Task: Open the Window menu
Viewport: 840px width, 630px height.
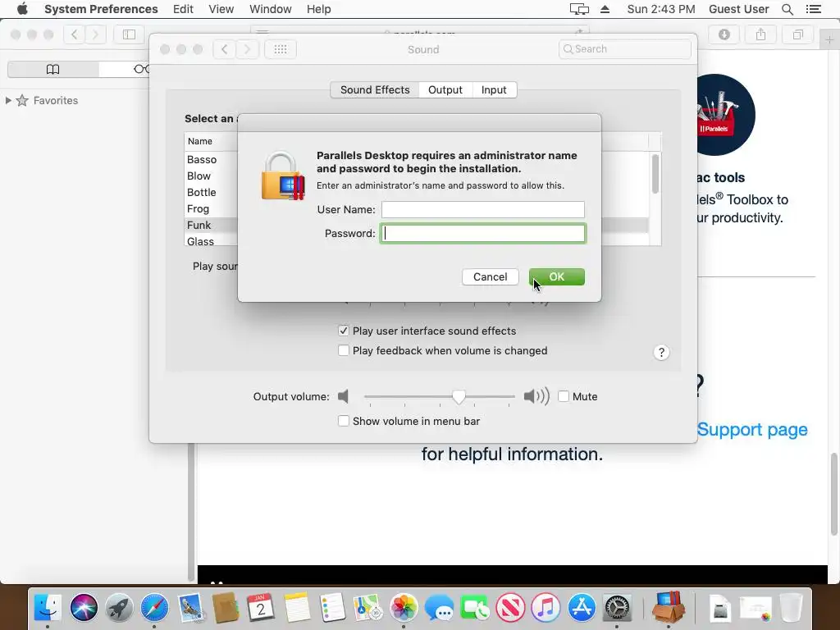Action: [x=271, y=9]
